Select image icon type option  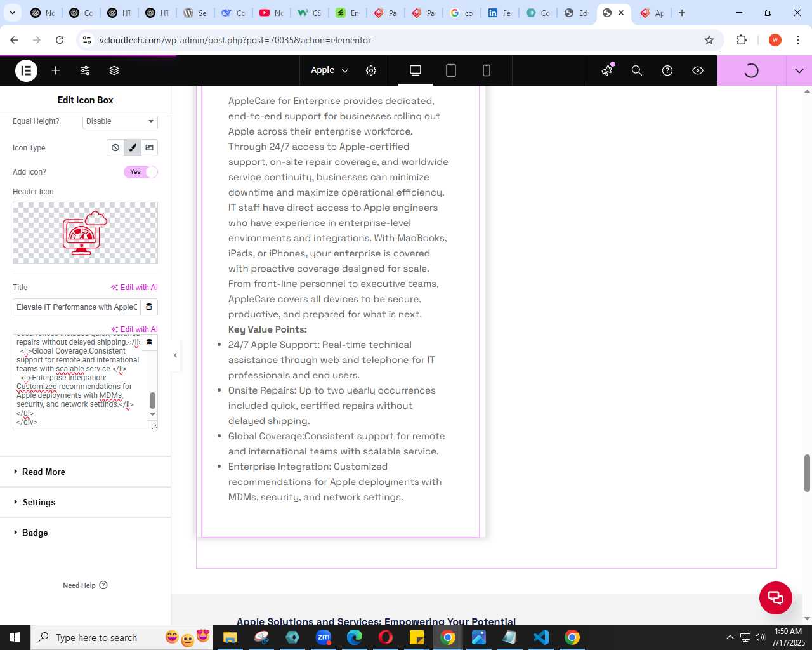[150, 148]
